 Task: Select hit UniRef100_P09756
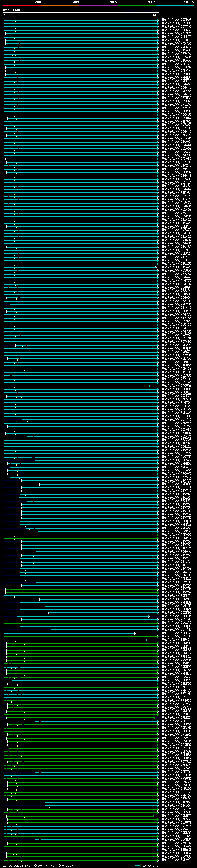[x=177, y=43]
